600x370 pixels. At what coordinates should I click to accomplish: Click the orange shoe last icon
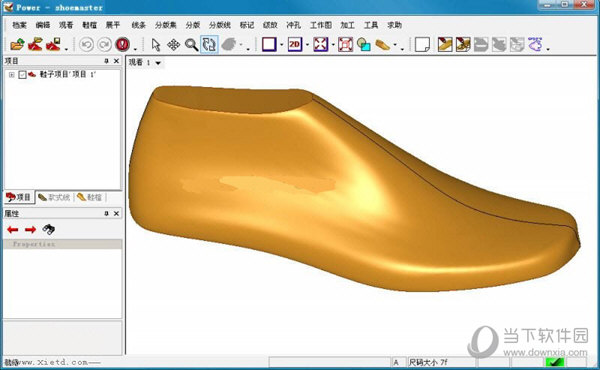[383, 45]
